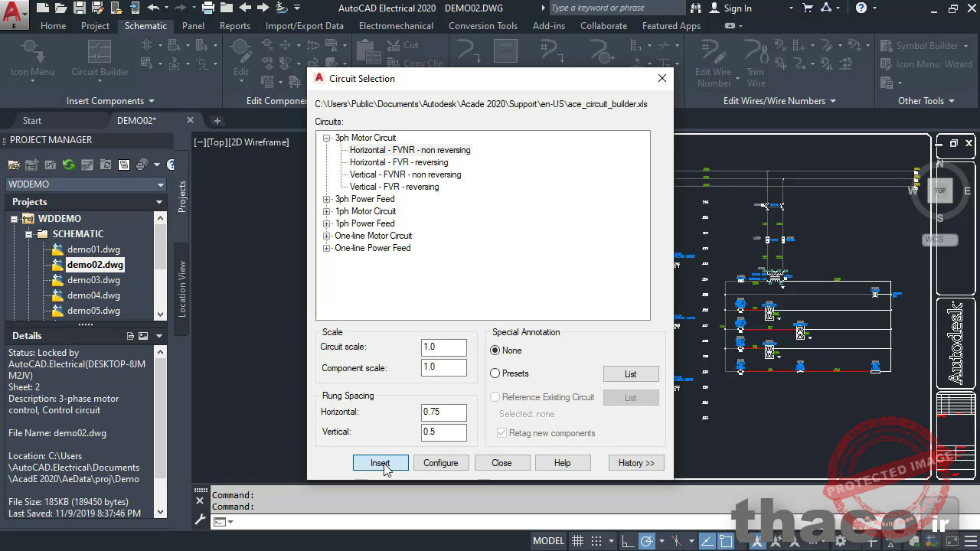
Task: Open the plot/print tool in Project Manager
Action: pos(140,164)
